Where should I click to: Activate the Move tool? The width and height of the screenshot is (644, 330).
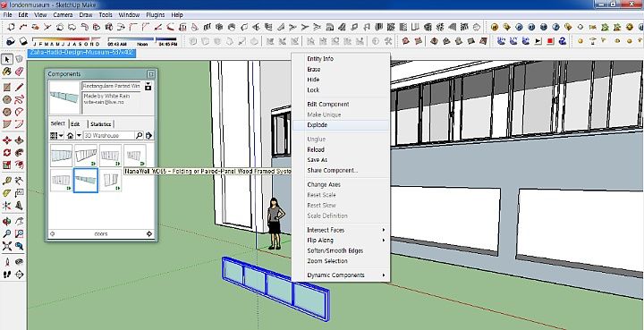point(7,140)
